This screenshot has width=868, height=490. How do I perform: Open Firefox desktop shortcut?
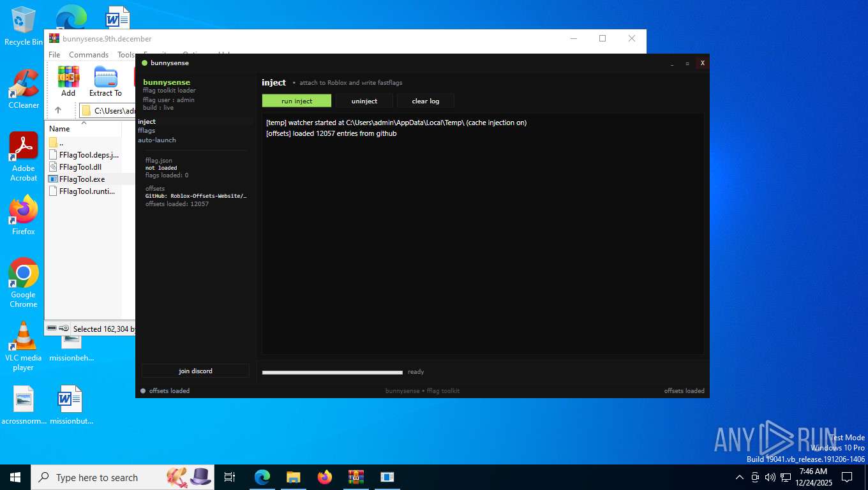(x=24, y=216)
